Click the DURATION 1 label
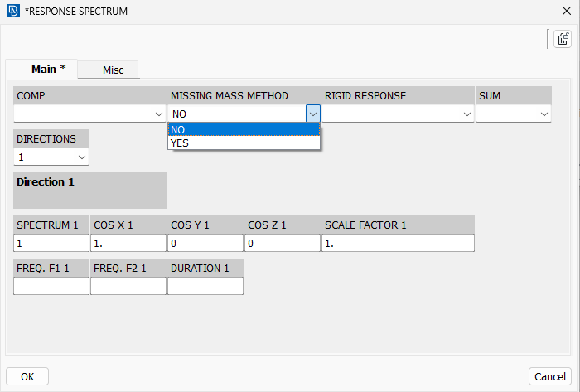 [x=200, y=268]
